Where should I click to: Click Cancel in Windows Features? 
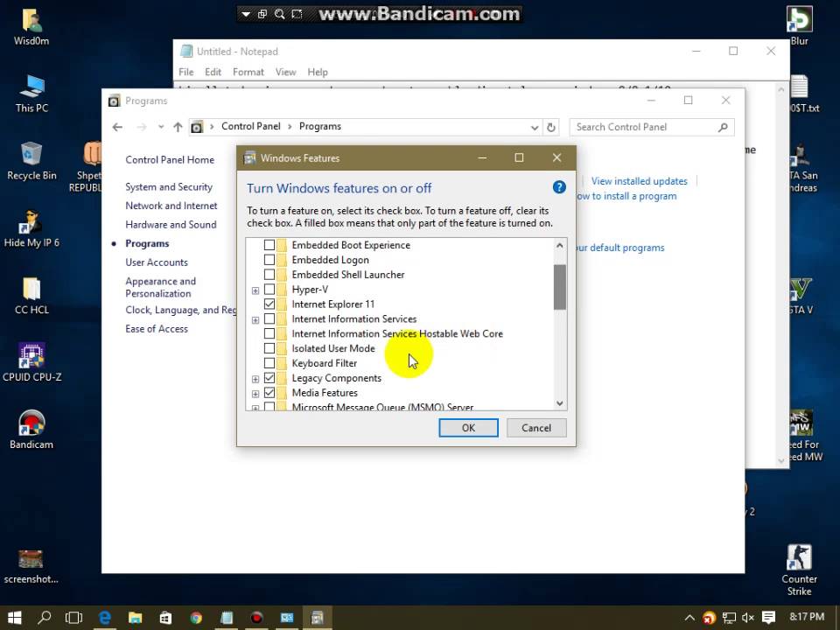coord(536,428)
